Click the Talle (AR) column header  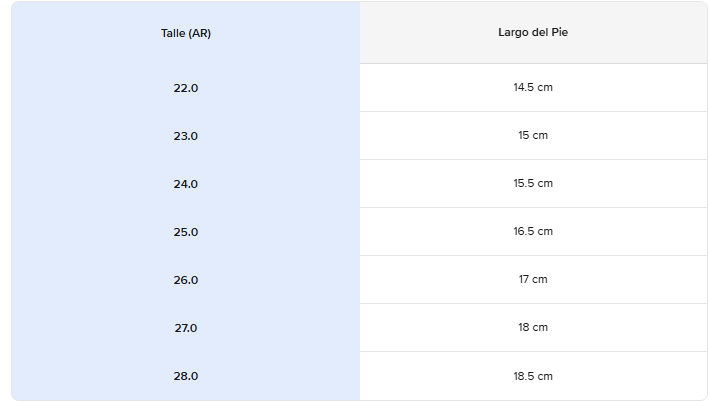[x=186, y=33]
